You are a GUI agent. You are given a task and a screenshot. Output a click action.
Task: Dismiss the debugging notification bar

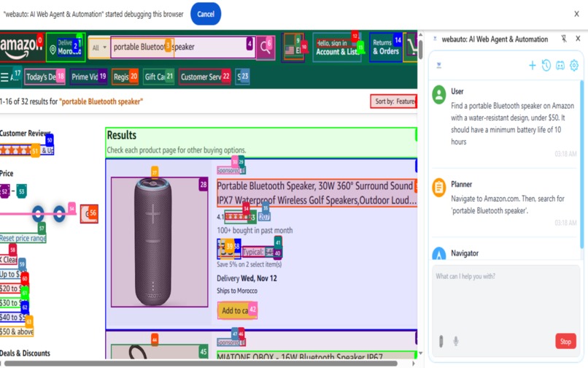pyautogui.click(x=576, y=14)
